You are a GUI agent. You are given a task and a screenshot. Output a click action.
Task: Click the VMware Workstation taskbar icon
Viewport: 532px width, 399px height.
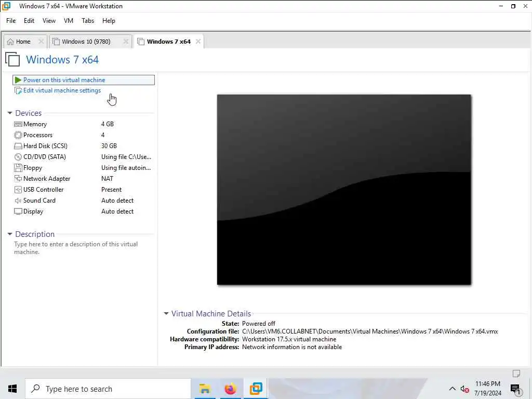(256, 389)
